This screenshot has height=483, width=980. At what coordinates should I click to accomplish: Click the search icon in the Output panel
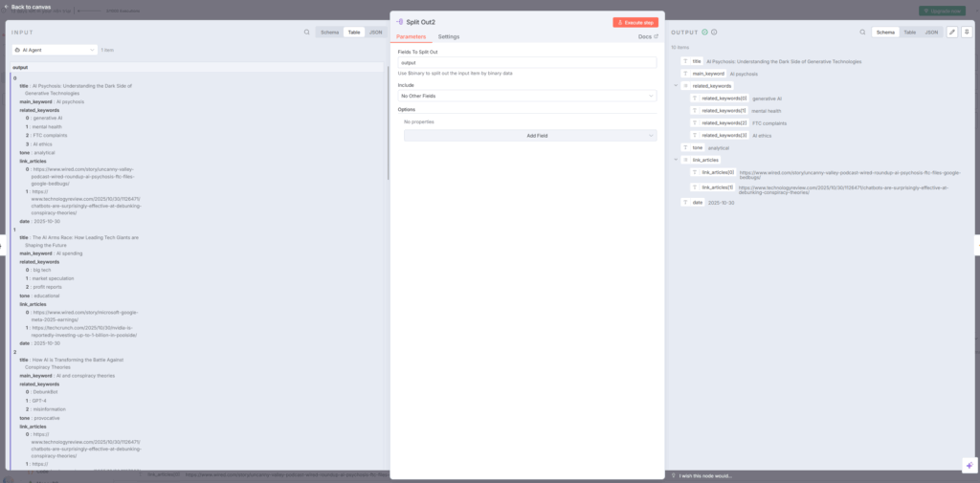pyautogui.click(x=861, y=32)
